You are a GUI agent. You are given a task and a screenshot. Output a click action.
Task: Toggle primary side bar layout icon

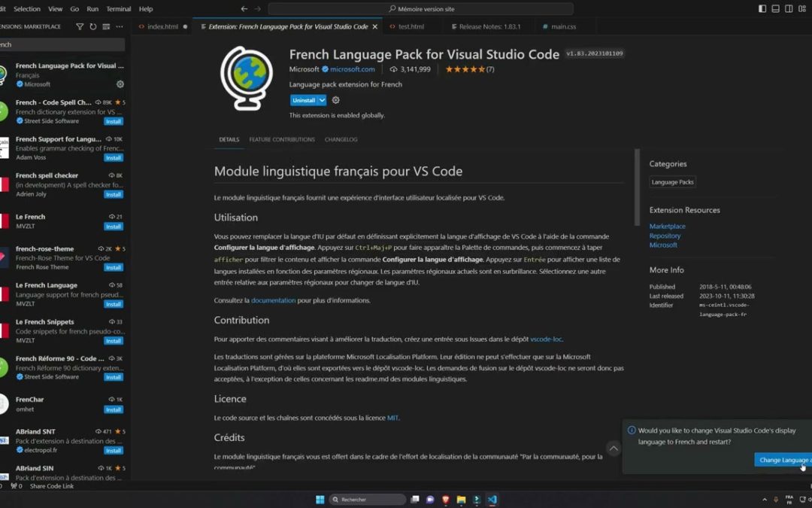pos(762,9)
